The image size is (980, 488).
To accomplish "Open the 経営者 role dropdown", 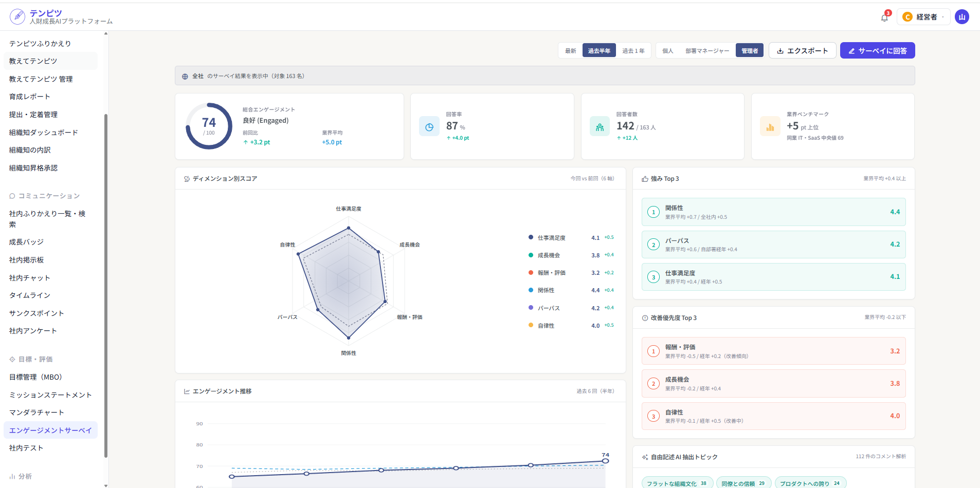I will pos(923,17).
